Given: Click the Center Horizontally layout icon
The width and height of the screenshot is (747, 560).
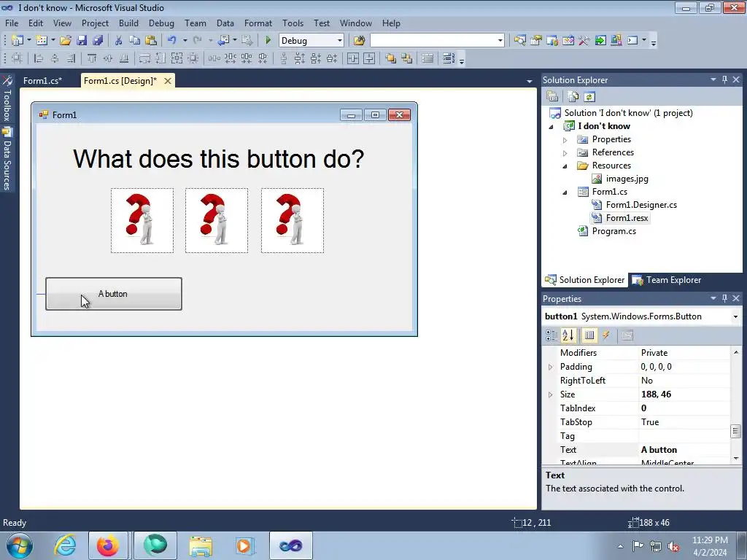Looking at the screenshot, I should click(353, 58).
